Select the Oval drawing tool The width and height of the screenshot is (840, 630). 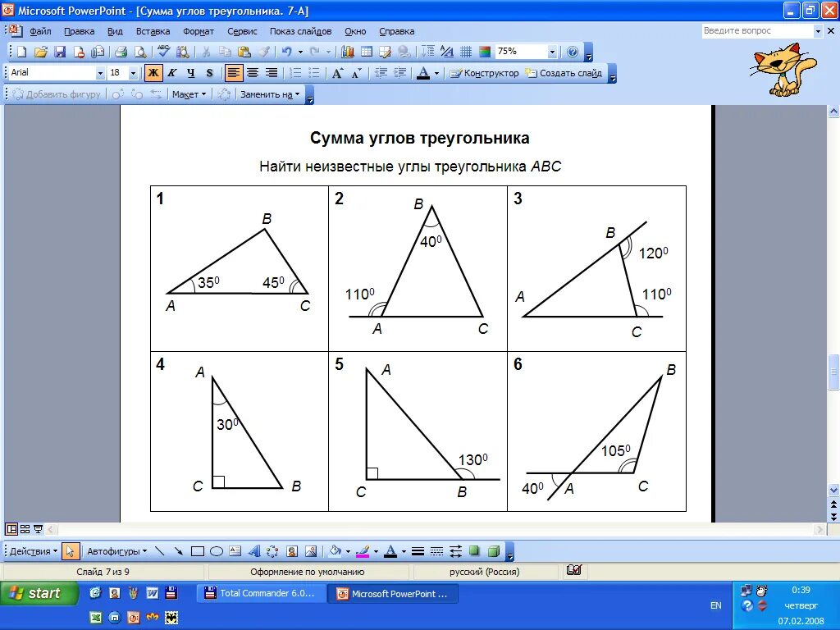[x=216, y=550]
